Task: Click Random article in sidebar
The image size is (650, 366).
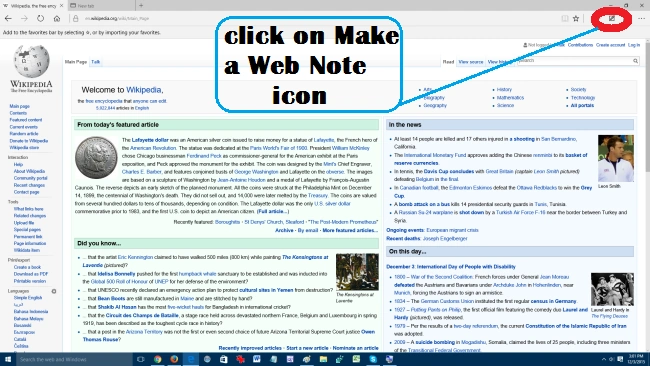Action: [x=24, y=134]
